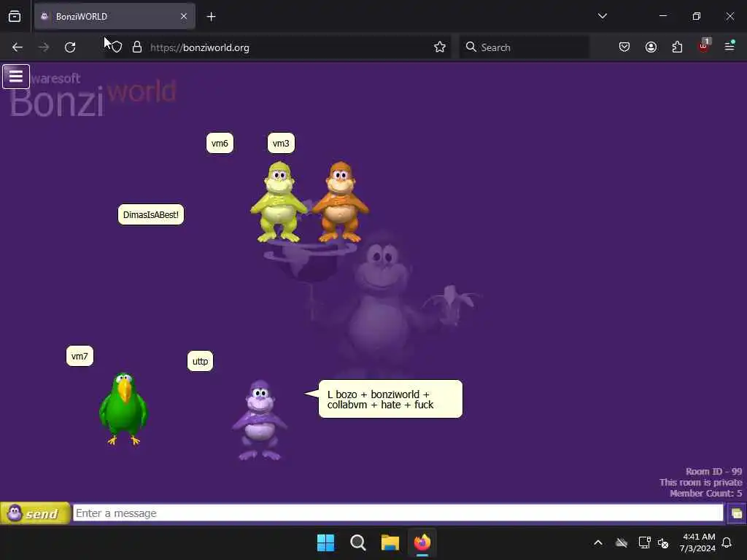Open the Firefox View icon

15,17
